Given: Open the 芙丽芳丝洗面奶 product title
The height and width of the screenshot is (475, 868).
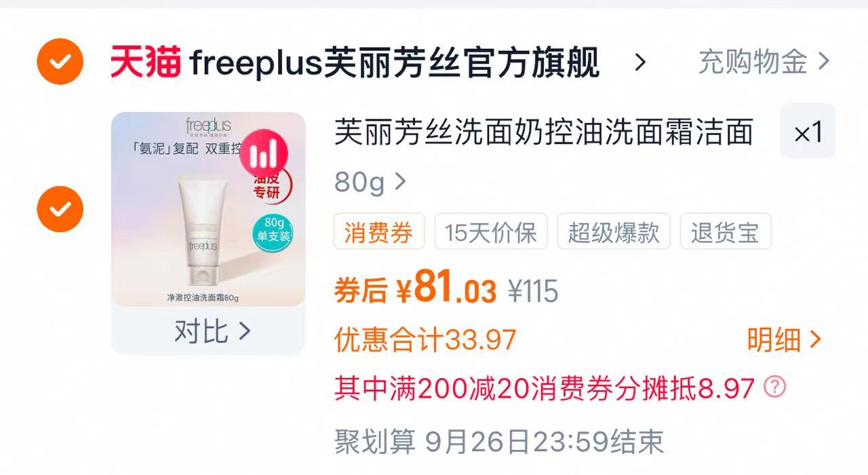Looking at the screenshot, I should click(544, 132).
